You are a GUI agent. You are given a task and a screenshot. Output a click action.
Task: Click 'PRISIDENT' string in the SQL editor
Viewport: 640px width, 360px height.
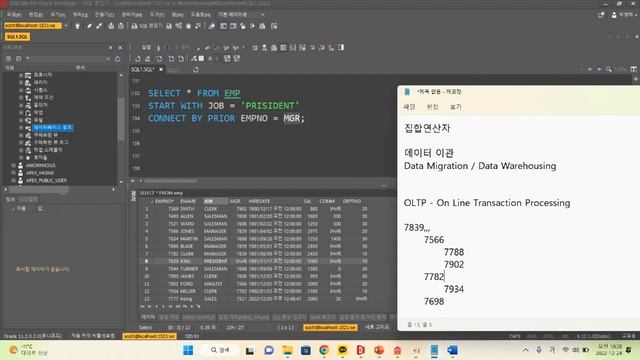(270, 106)
